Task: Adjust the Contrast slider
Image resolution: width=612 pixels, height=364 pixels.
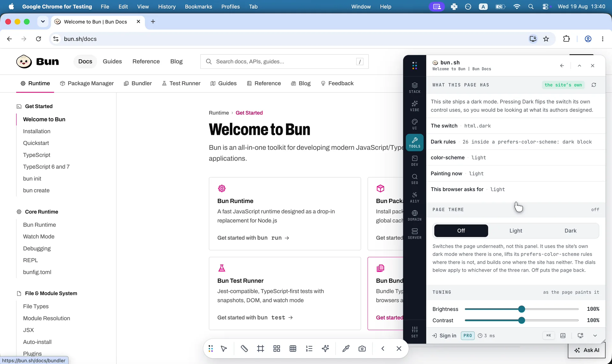Action: [x=521, y=320]
